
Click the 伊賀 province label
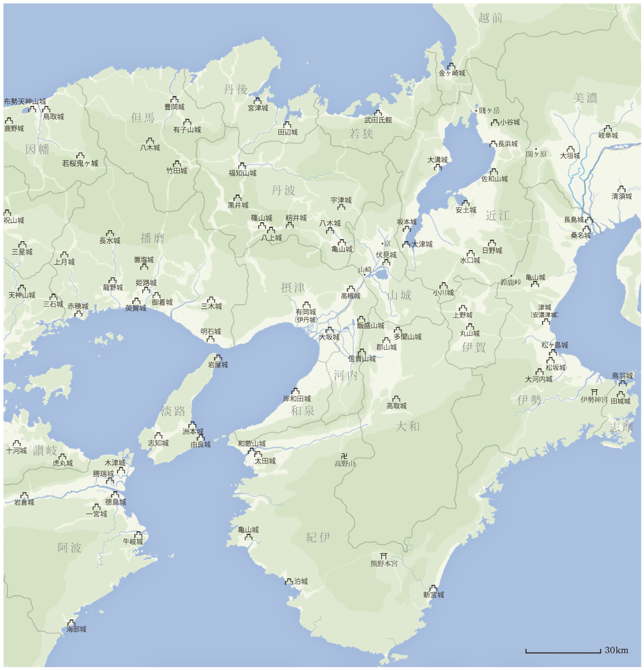[474, 348]
